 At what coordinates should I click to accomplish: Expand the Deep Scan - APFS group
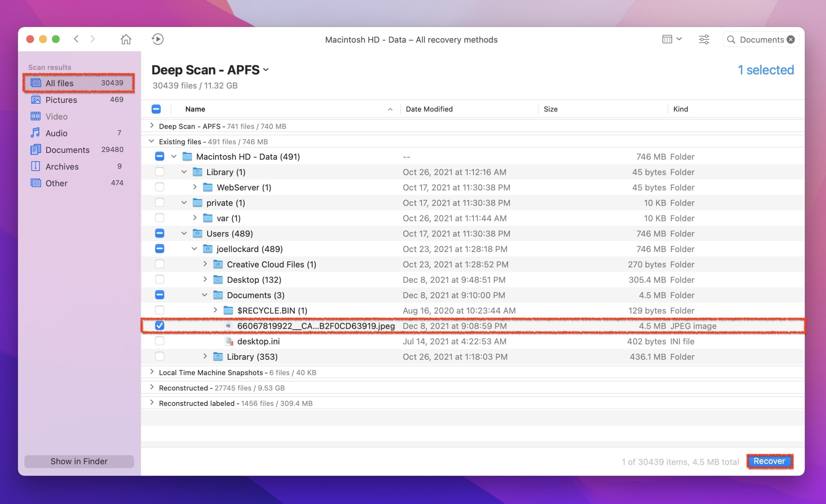tap(152, 126)
